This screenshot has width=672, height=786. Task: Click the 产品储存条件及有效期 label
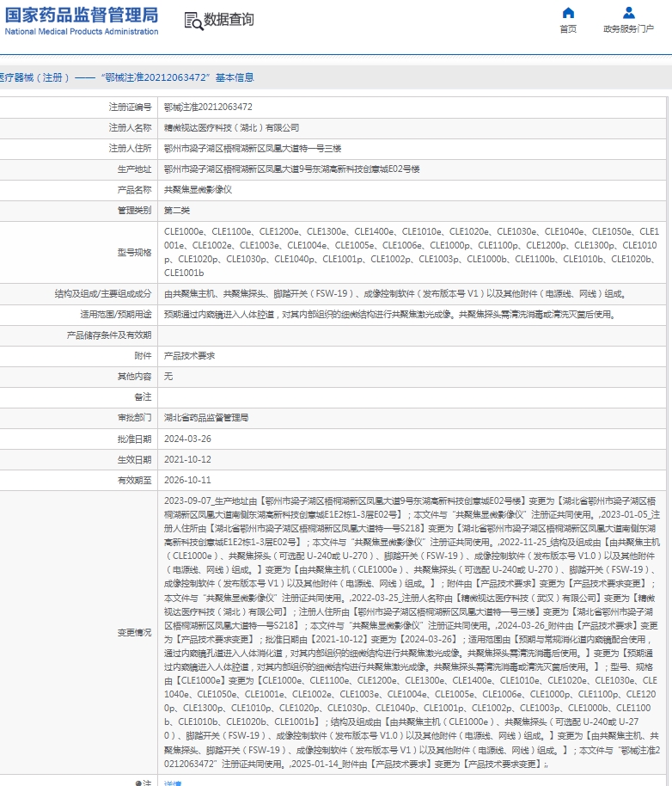tap(109, 335)
